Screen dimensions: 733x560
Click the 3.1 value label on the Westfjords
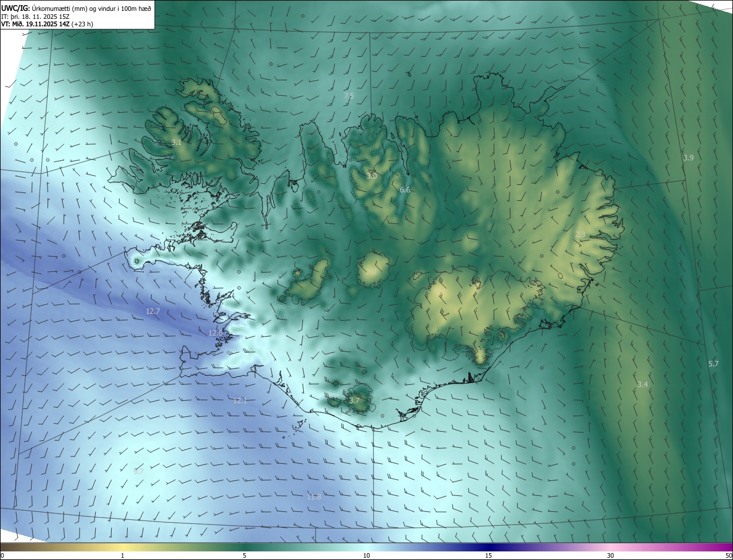tap(176, 142)
